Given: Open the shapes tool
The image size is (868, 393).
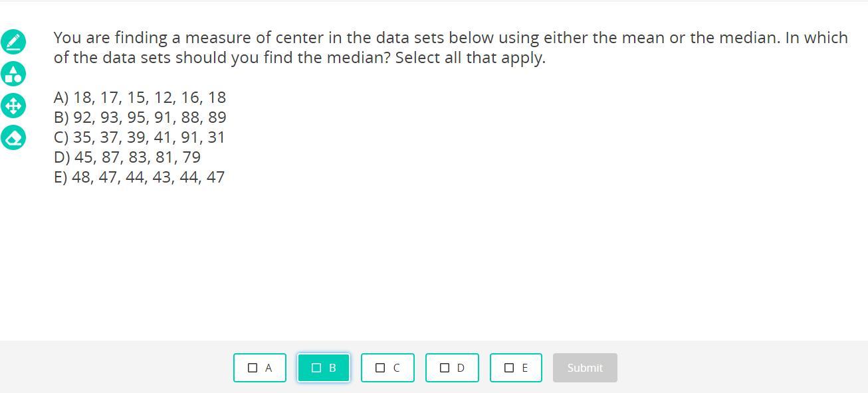Looking at the screenshot, I should point(13,74).
